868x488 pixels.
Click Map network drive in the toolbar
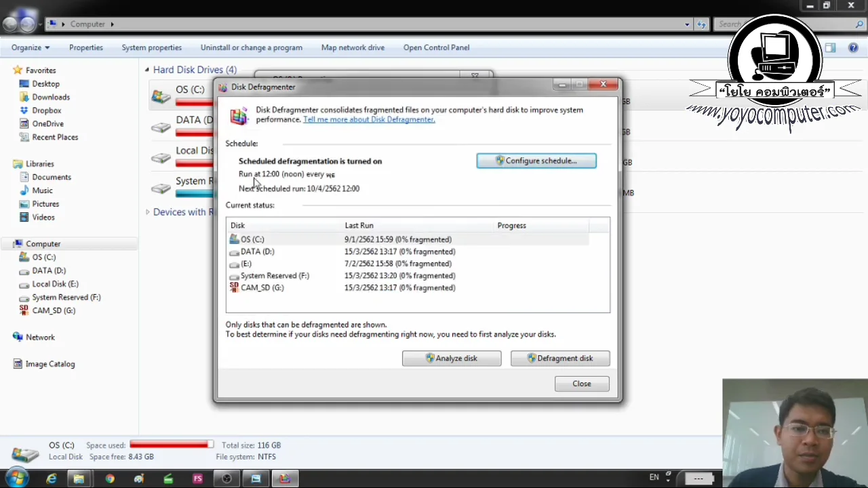coord(353,47)
